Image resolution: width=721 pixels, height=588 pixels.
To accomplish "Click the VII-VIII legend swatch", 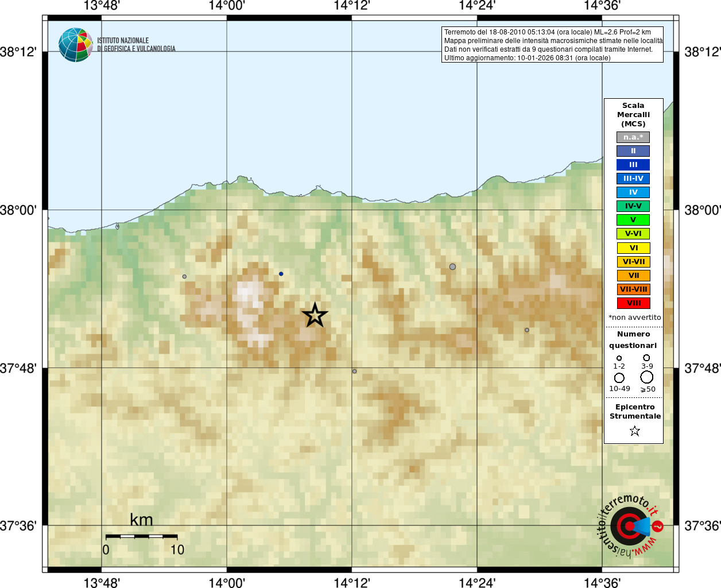I will [x=633, y=289].
